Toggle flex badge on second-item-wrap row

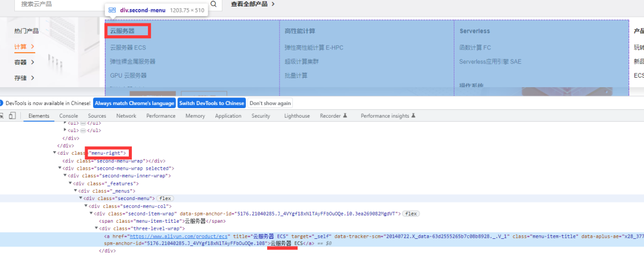(411, 213)
